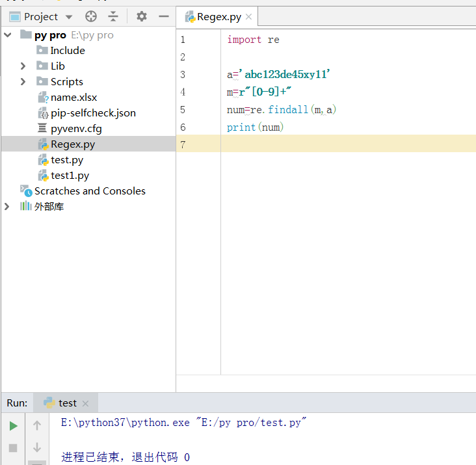Click the python.exe command line in console
This screenshot has height=465, width=476.
pos(183,423)
